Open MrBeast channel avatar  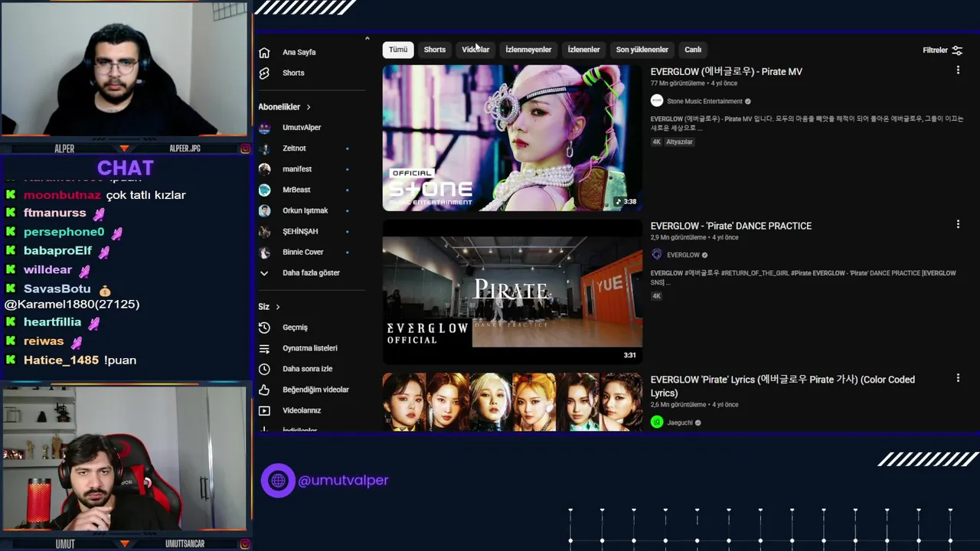click(x=264, y=190)
